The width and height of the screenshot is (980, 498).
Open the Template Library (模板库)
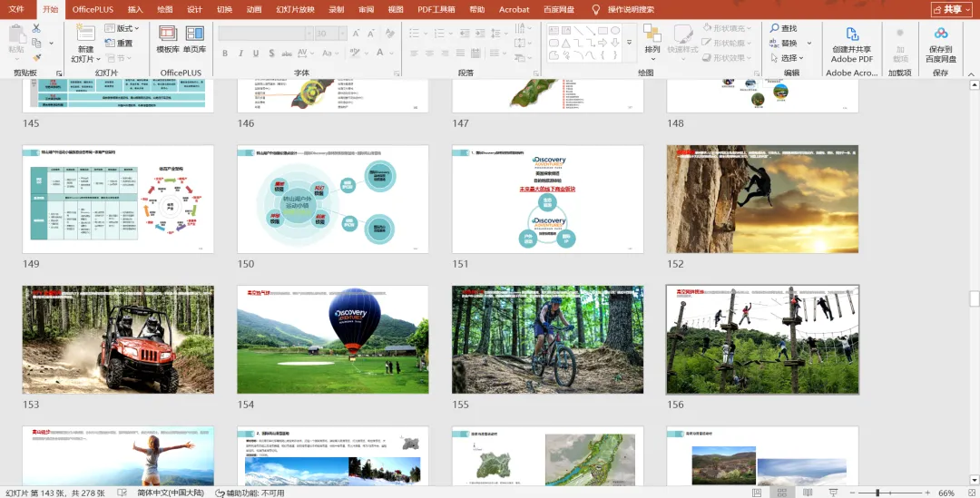[x=168, y=39]
